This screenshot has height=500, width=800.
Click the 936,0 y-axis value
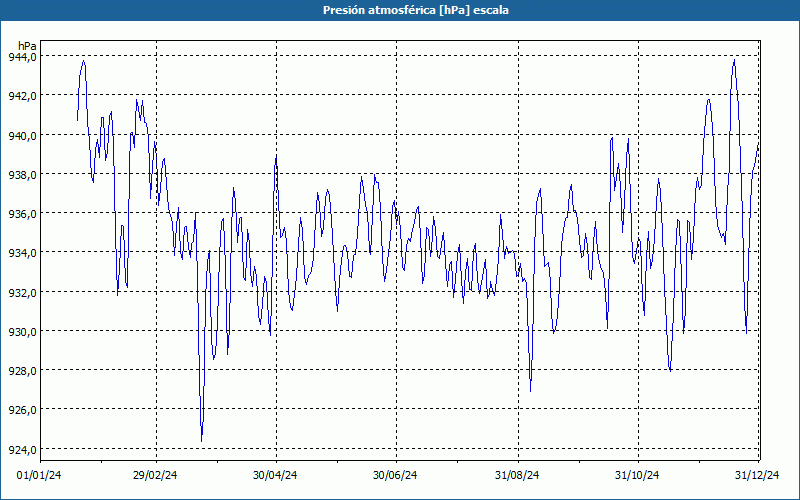pyautogui.click(x=22, y=214)
